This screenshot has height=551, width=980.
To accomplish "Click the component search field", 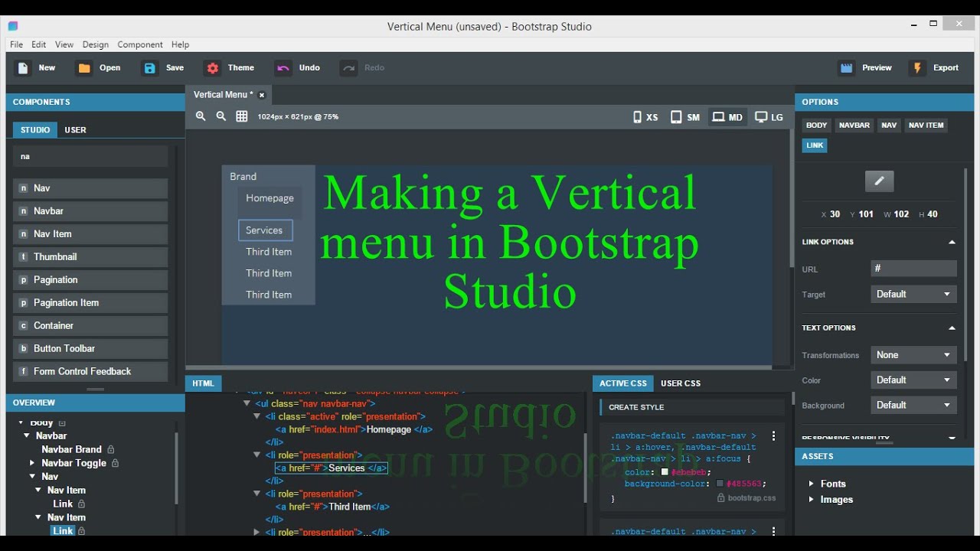I will [x=90, y=156].
